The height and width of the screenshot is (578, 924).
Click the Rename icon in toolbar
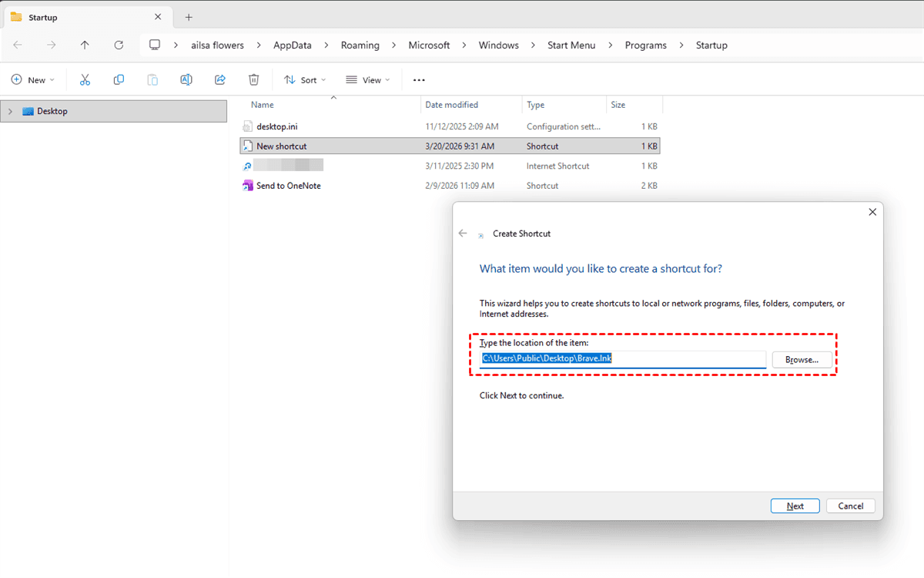pyautogui.click(x=186, y=80)
